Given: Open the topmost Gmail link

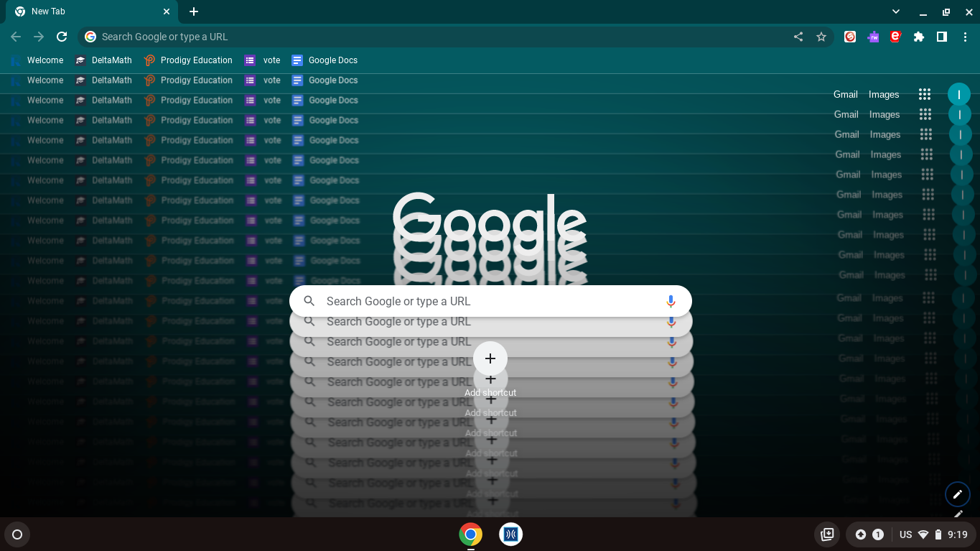Looking at the screenshot, I should (x=846, y=94).
